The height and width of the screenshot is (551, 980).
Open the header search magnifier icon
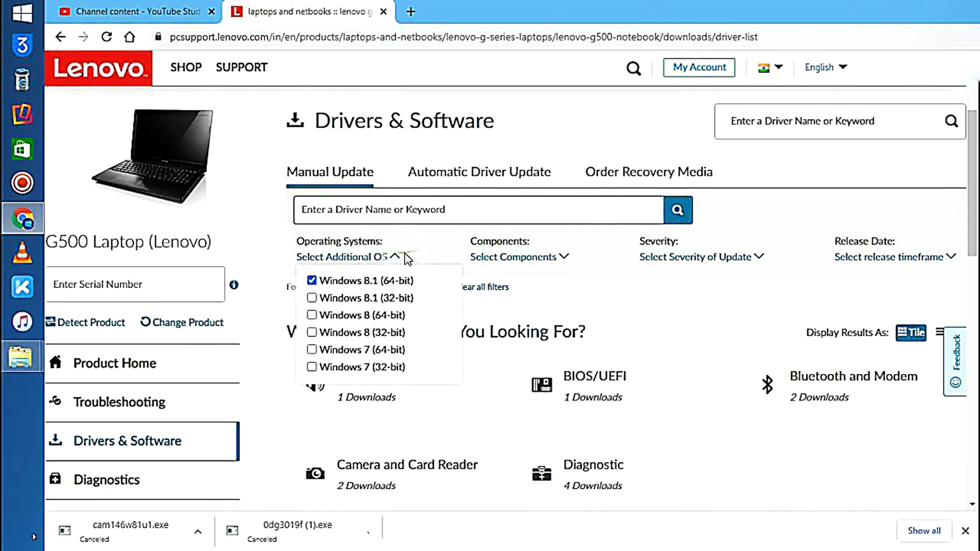click(x=633, y=68)
